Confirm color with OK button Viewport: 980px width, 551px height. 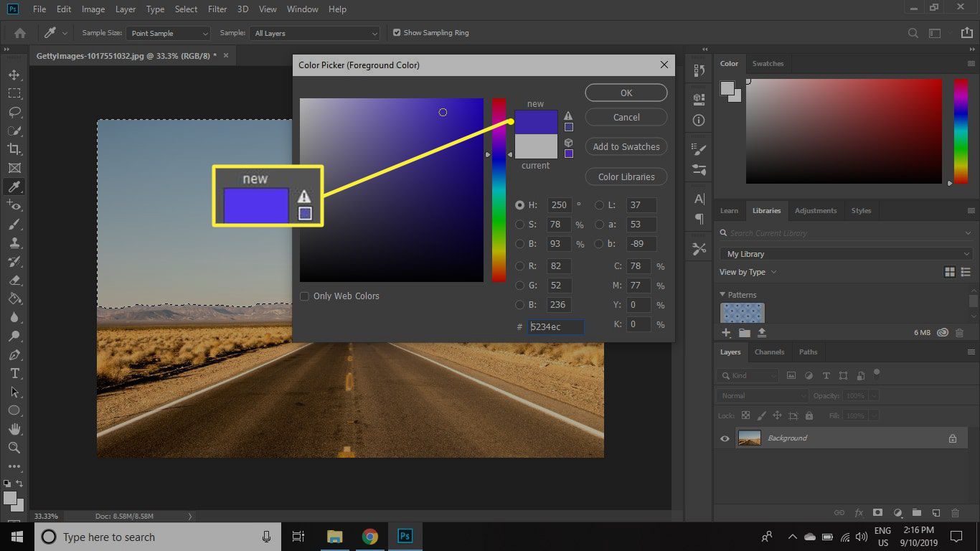tap(626, 93)
